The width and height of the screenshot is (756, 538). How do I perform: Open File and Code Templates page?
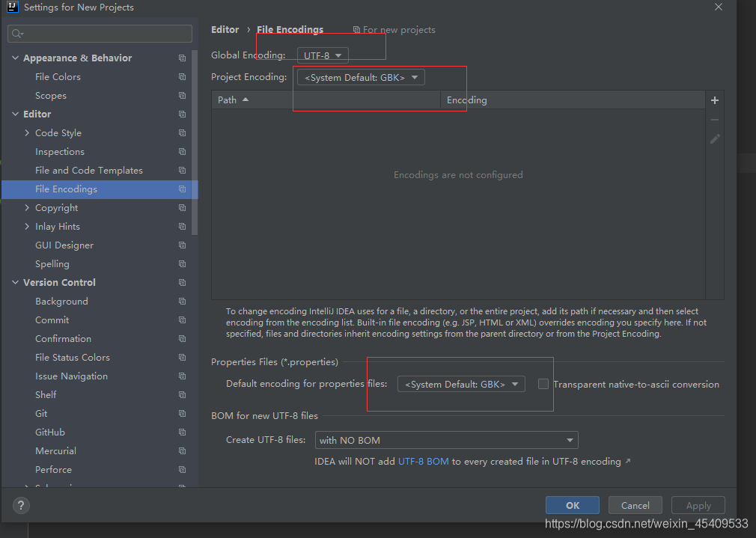89,170
